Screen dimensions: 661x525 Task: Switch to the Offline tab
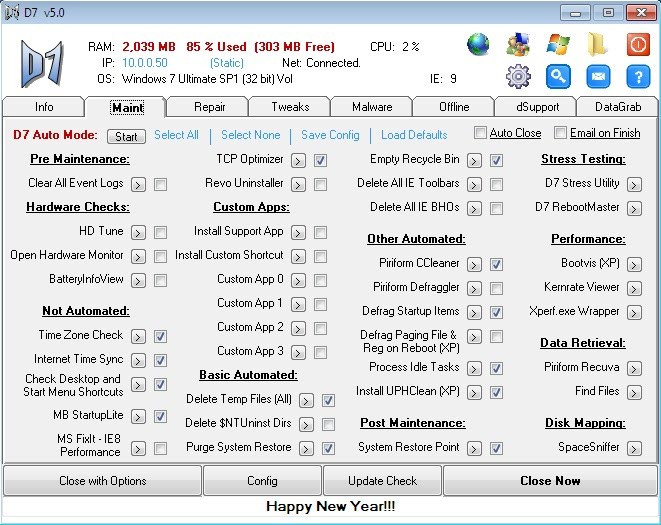point(454,107)
